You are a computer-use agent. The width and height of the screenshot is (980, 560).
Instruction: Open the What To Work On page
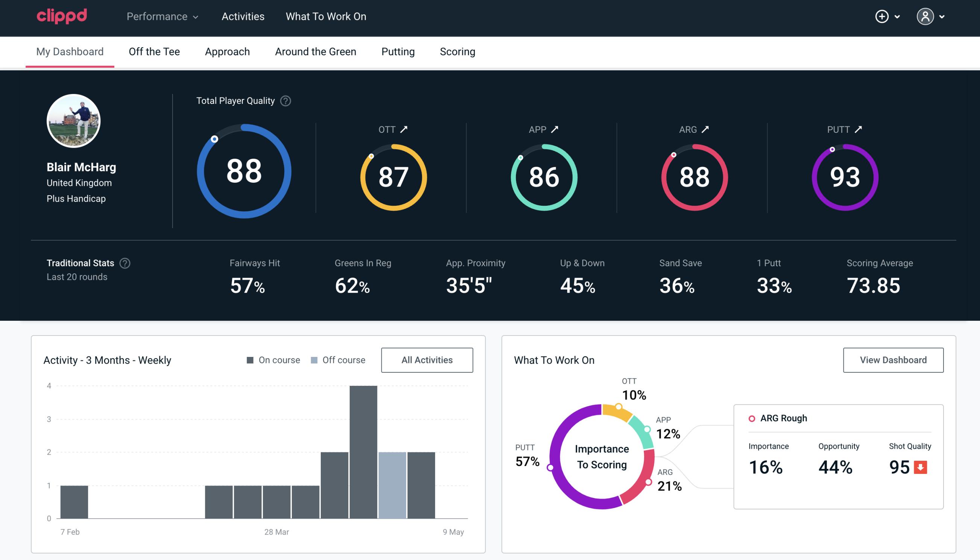point(326,17)
